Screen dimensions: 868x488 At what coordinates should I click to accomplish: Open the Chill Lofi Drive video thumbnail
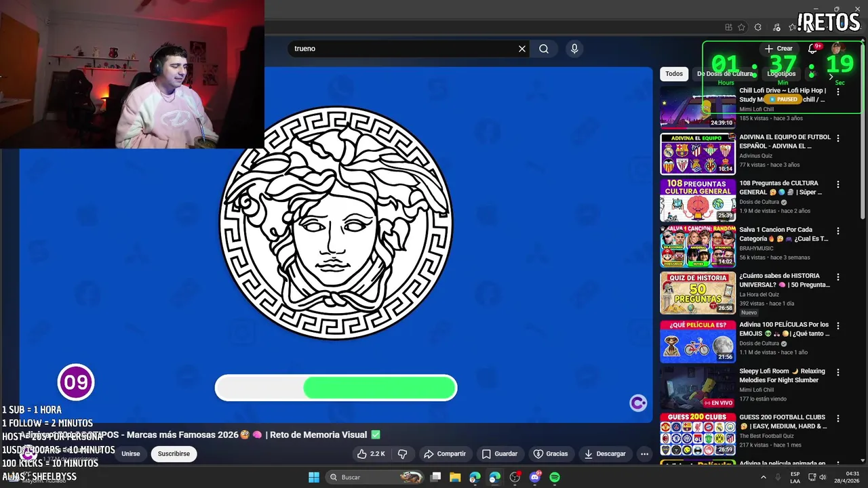698,107
